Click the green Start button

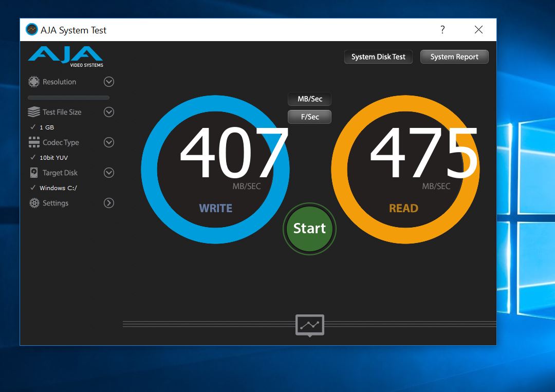click(310, 229)
